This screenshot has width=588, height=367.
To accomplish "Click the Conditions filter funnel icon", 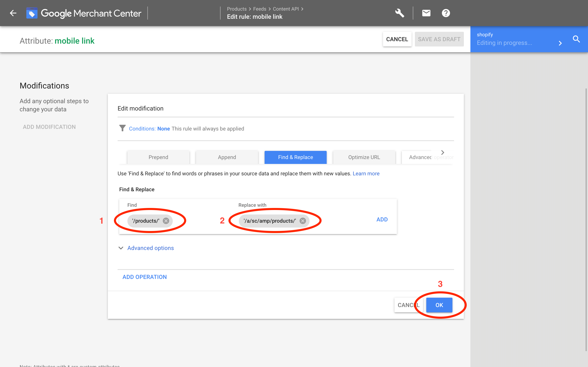I will coord(122,128).
